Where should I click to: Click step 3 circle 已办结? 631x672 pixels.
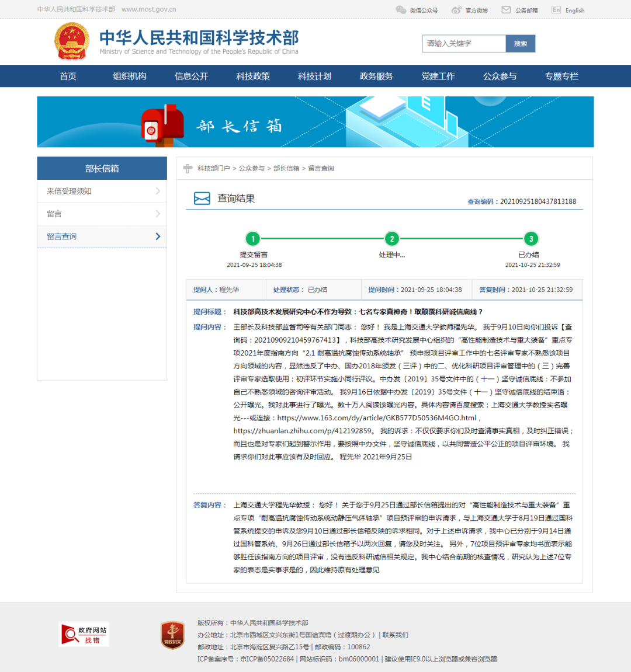[x=531, y=239]
